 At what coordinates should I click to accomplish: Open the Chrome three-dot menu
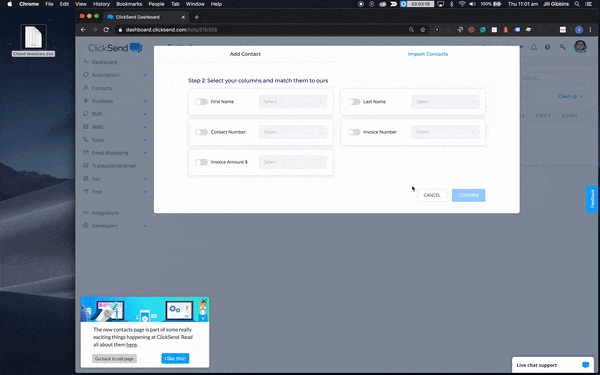click(591, 30)
